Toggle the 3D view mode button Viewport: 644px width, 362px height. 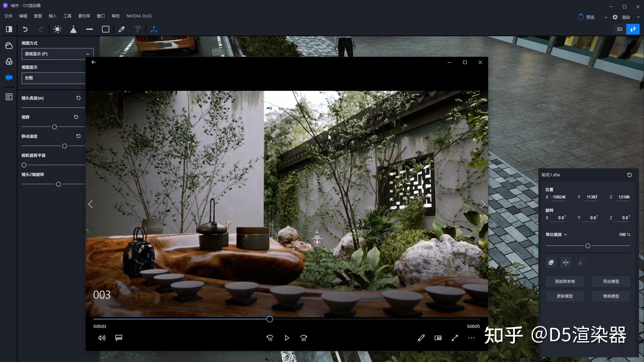[620, 29]
